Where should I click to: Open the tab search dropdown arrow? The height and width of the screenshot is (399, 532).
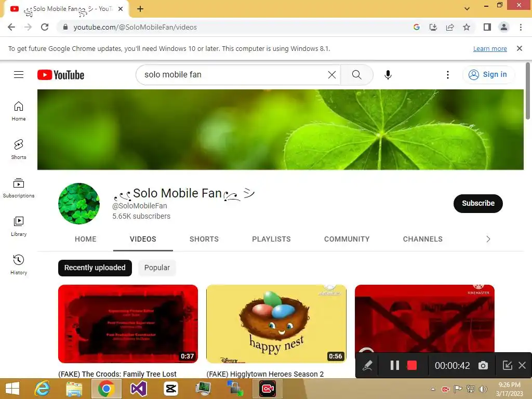[x=467, y=9]
